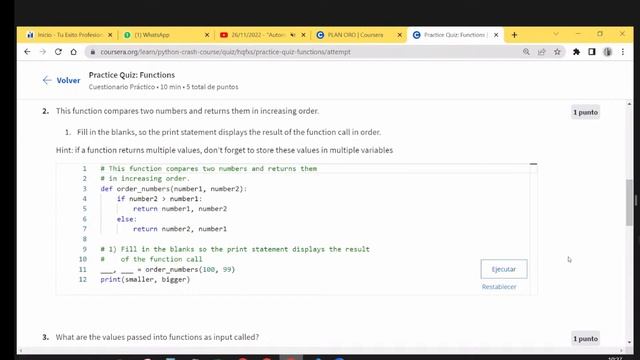Click the scrollbar up arrow

click(x=629, y=104)
